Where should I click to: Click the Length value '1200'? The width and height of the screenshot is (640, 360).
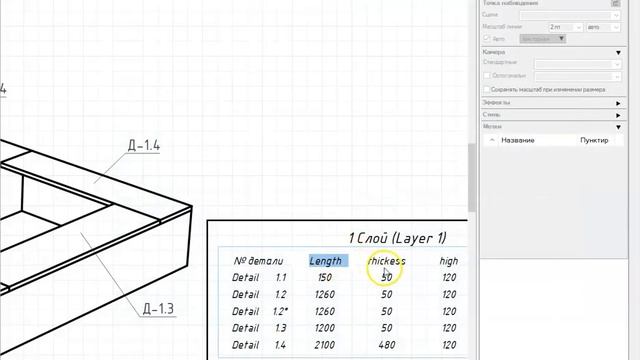pyautogui.click(x=325, y=328)
